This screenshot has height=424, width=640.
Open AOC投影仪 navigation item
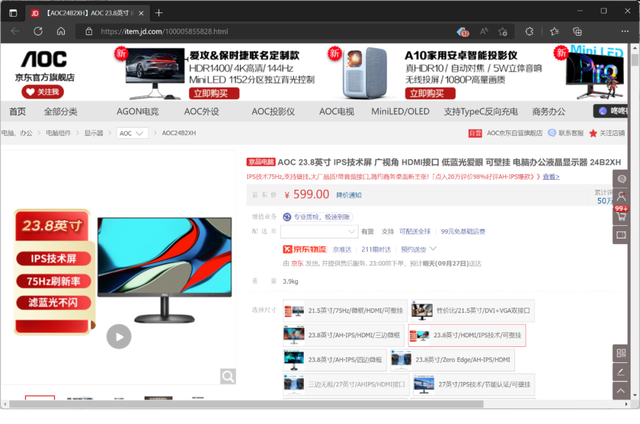(273, 111)
